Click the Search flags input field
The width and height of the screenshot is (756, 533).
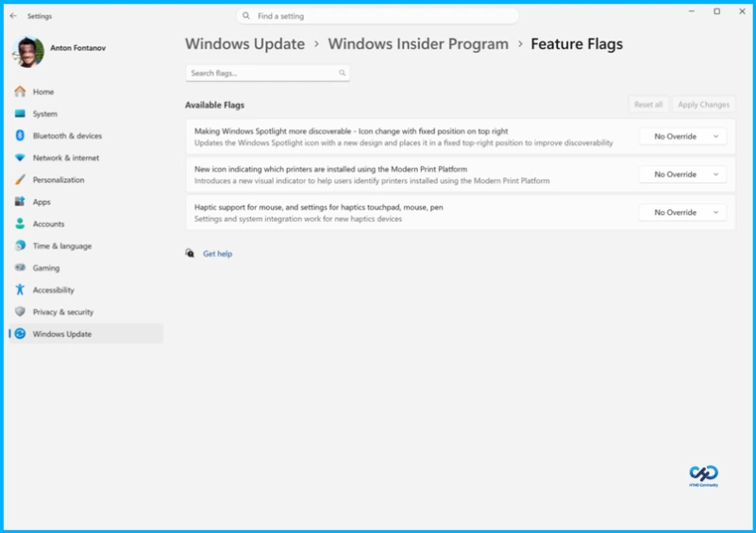pyautogui.click(x=268, y=74)
